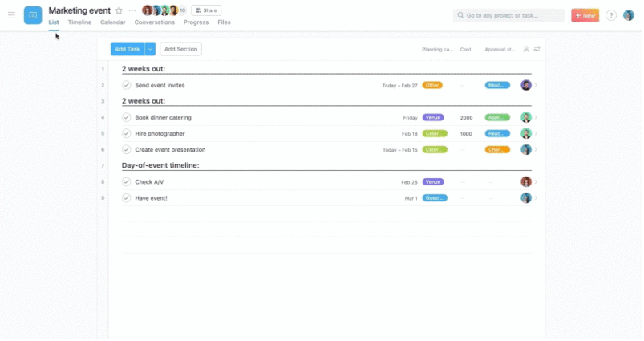Switch to the Timeline tab
644x341 pixels.
click(x=79, y=22)
